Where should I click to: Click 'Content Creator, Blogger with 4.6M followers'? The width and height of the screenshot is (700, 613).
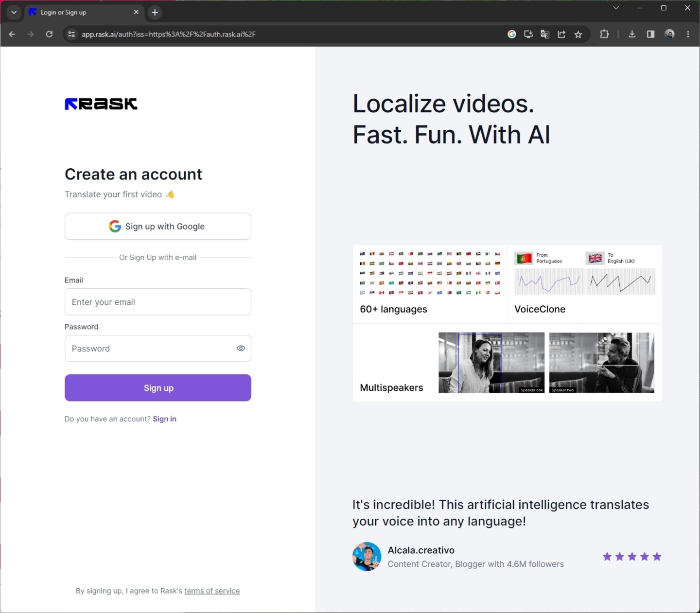click(476, 564)
